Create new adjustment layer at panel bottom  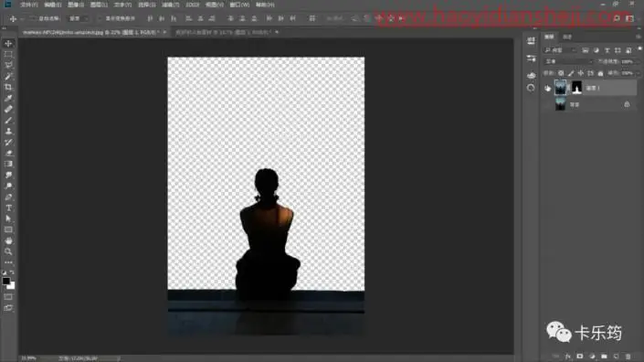(592, 357)
